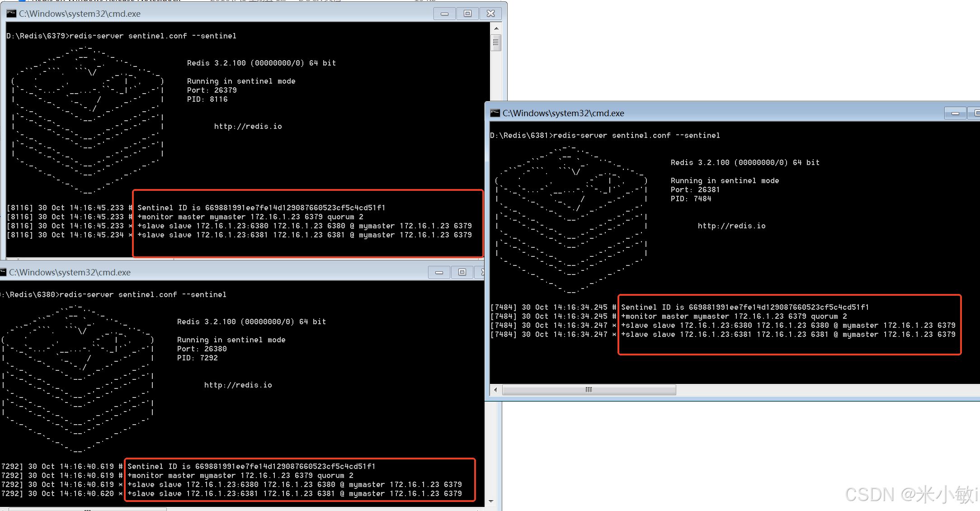Click 'PID: 7484' text
This screenshot has width=980, height=511.
pos(691,199)
